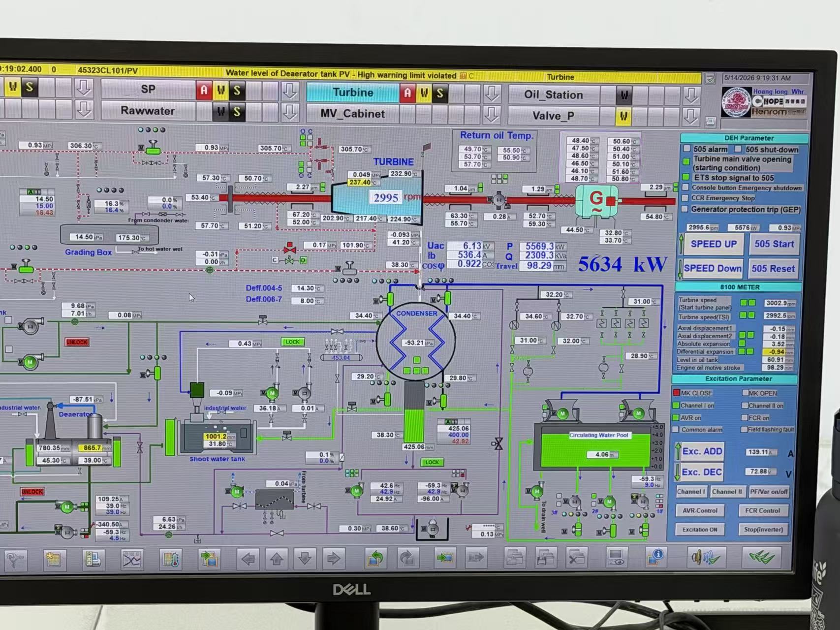Expand the SP area down-arrow
Viewport: 840px width, 630px height.
coord(290,91)
